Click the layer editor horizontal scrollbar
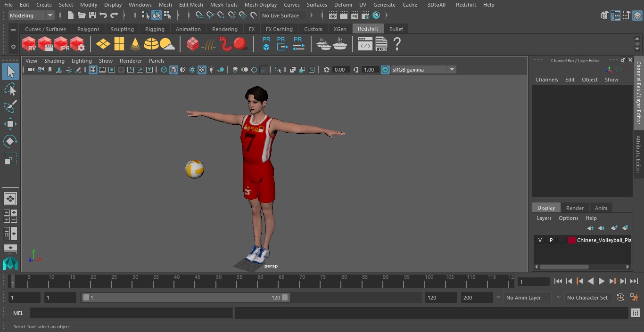Viewport: 644px width, 332px height. point(564,267)
